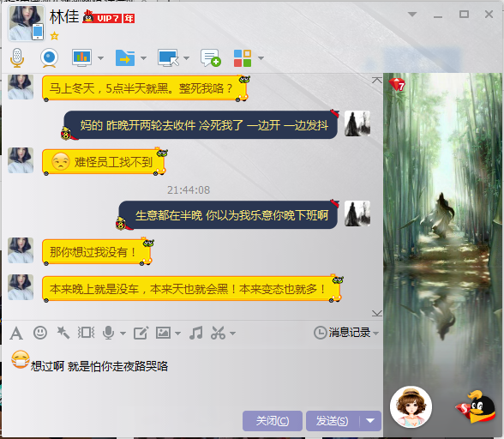Open the presentation demo screen icon

point(81,58)
